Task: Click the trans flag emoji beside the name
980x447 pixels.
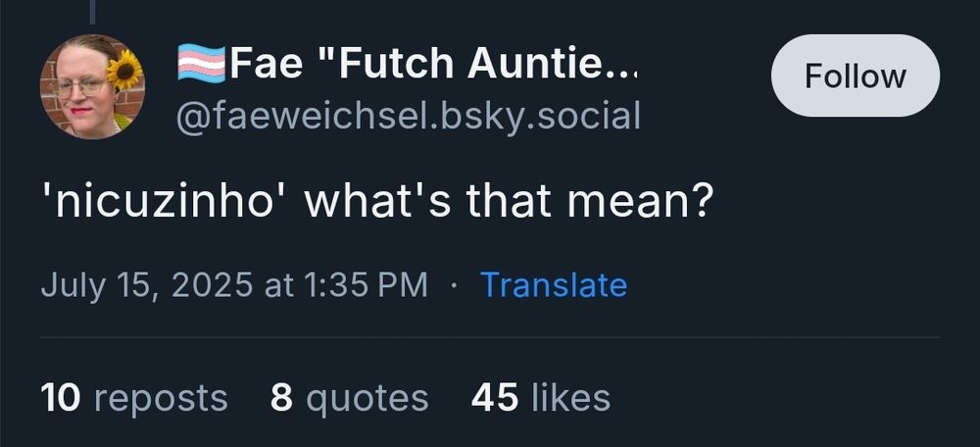Action: 201,65
